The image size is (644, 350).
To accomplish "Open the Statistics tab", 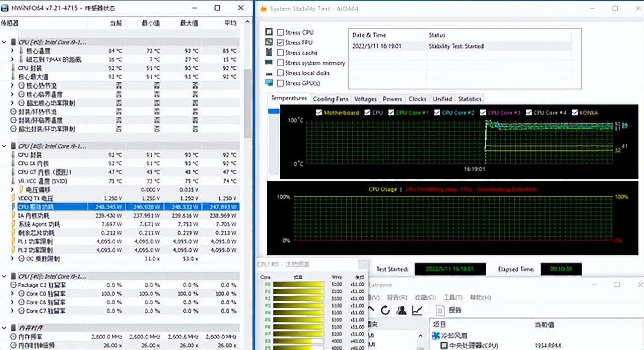I will pyautogui.click(x=469, y=99).
